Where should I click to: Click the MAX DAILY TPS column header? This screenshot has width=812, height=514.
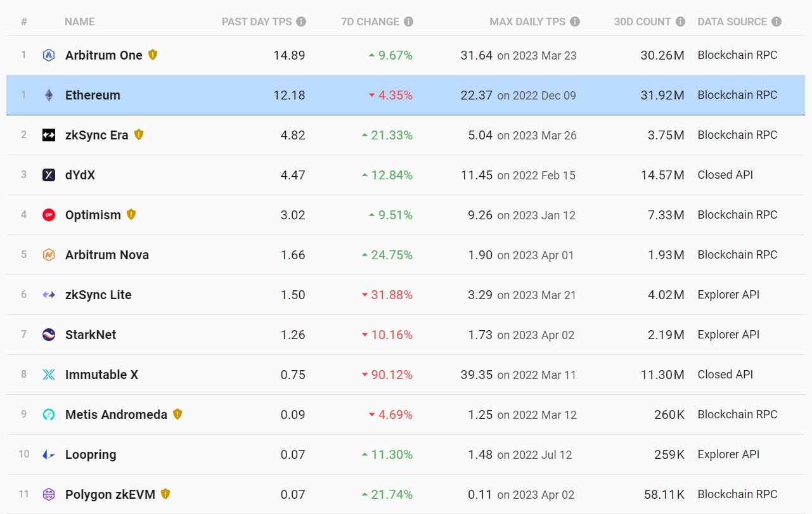(527, 22)
